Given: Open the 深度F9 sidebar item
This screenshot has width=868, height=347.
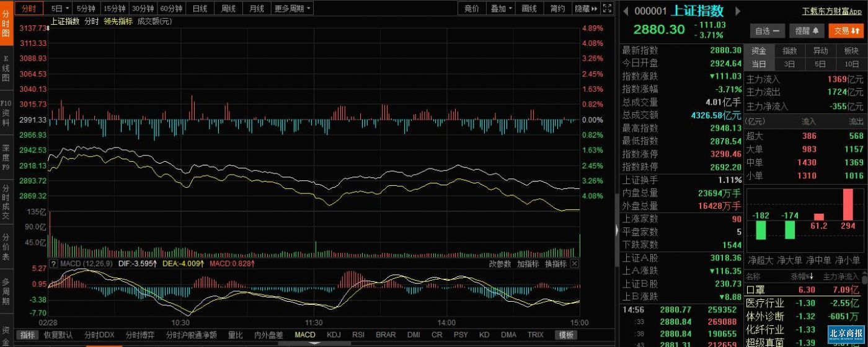Looking at the screenshot, I should click(6, 157).
